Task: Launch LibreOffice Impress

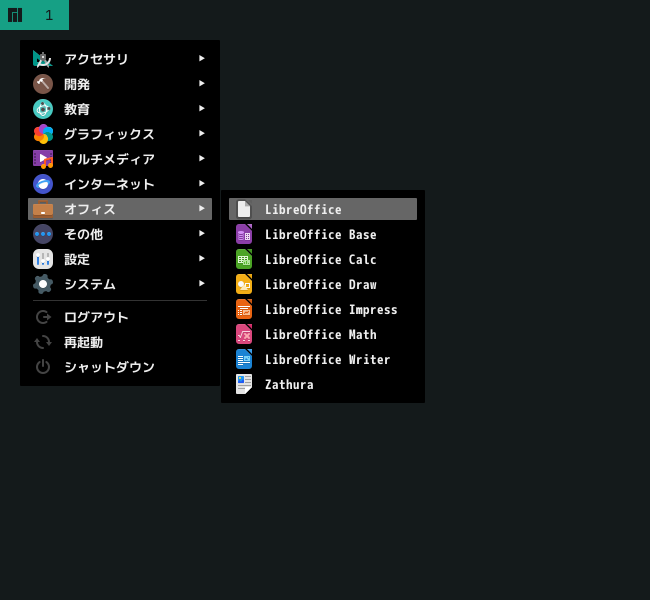Action: coord(323,309)
